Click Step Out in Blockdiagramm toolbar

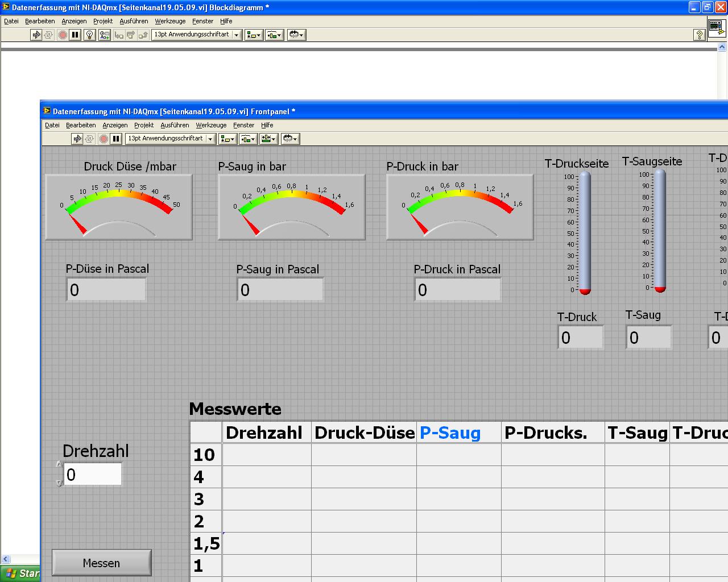pos(143,35)
